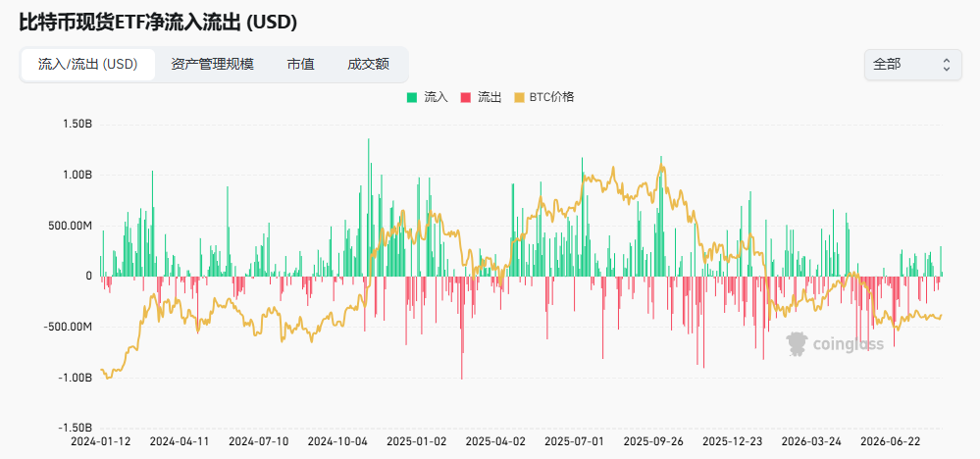The width and height of the screenshot is (980, 459).
Task: Click the 1.00B y-axis label
Action: click(77, 175)
